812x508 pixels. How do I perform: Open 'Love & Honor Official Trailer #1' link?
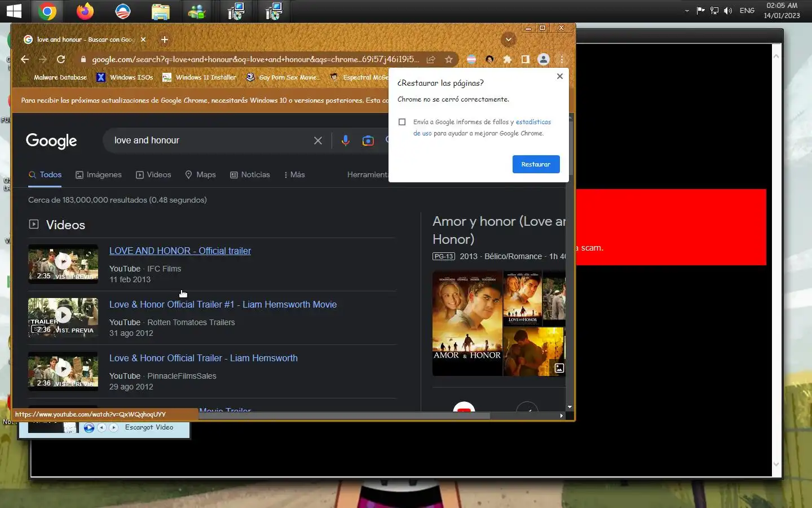[x=223, y=305]
